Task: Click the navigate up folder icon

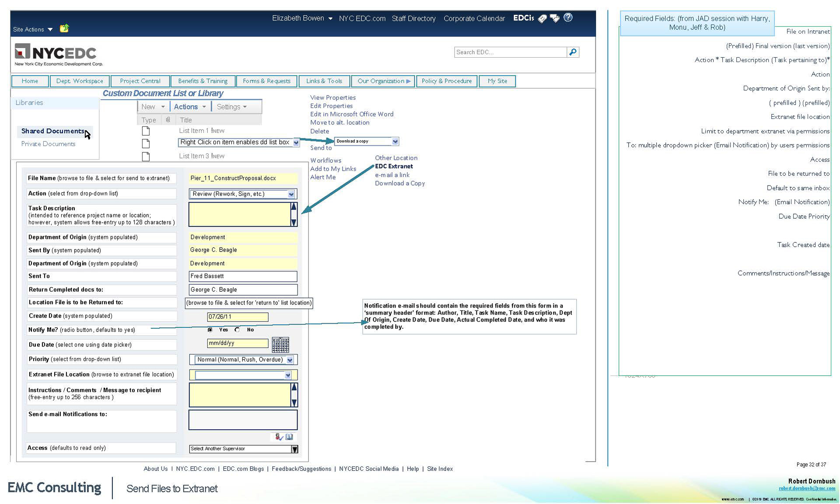Action: tap(64, 28)
